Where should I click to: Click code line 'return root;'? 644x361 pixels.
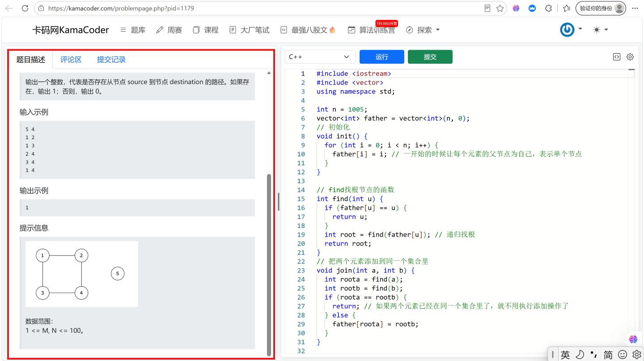(x=348, y=243)
